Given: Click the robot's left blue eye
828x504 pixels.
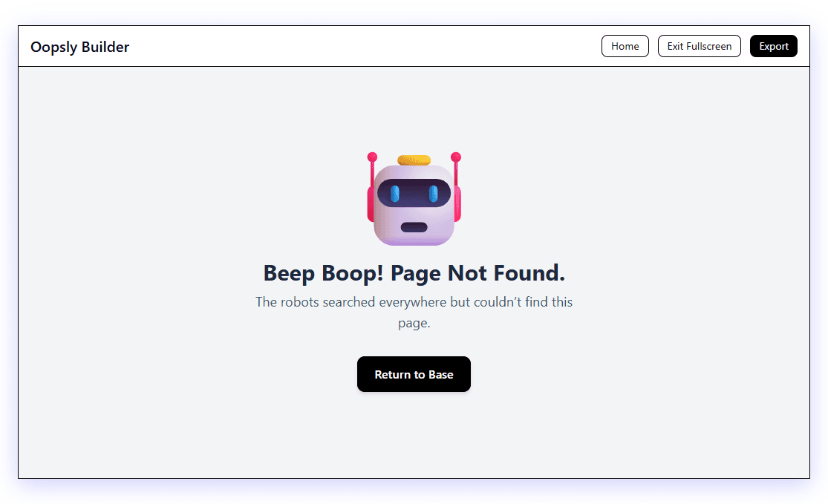Looking at the screenshot, I should point(394,194).
